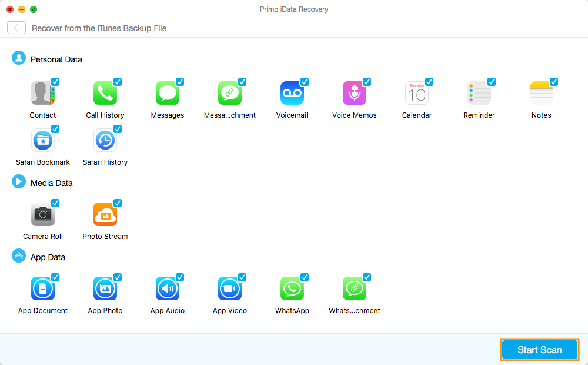Select the Voice Memos microphone icon
Image resolution: width=588 pixels, height=365 pixels.
tap(354, 93)
